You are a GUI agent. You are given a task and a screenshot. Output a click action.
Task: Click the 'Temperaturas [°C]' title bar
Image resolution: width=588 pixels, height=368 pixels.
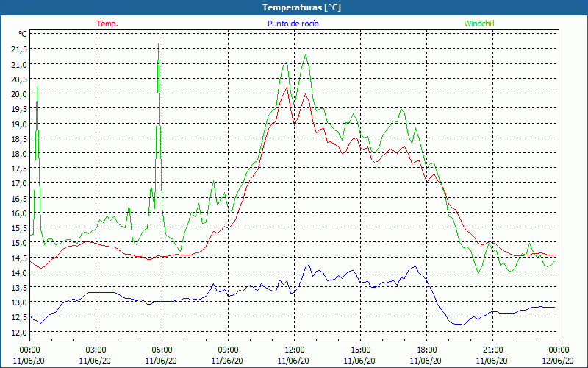(x=294, y=7)
